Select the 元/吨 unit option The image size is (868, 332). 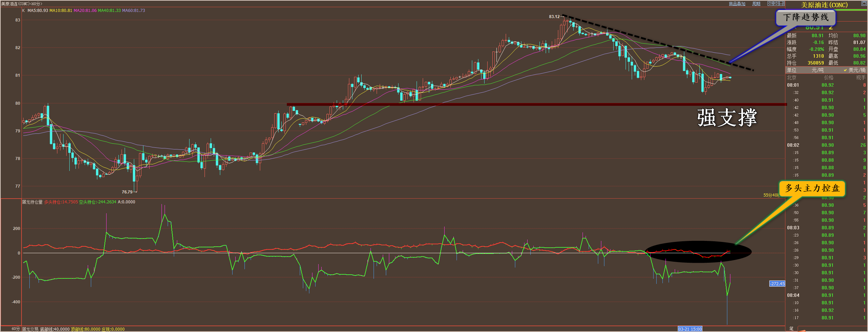tap(817, 70)
